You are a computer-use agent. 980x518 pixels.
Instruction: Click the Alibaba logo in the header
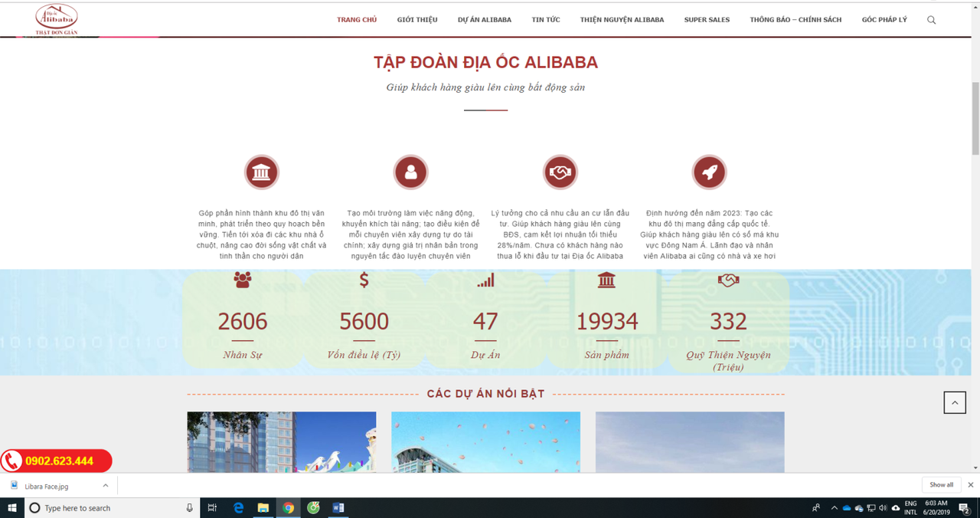57,19
